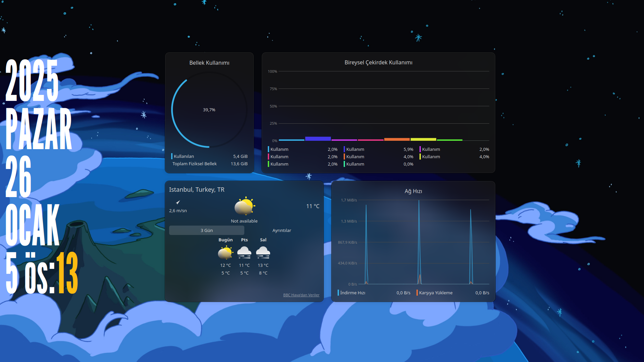Open the BBC Hava'dan Veriler link
Image resolution: width=644 pixels, height=362 pixels.
(x=301, y=295)
